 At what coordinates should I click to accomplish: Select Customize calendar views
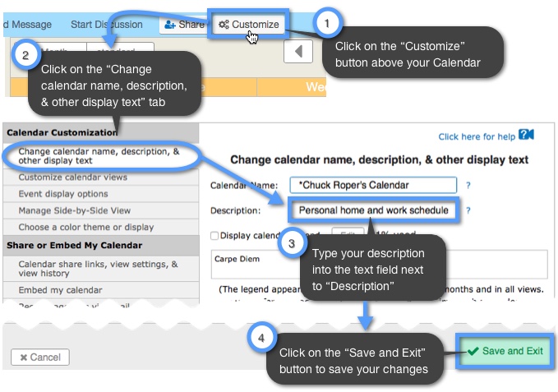(x=101, y=178)
